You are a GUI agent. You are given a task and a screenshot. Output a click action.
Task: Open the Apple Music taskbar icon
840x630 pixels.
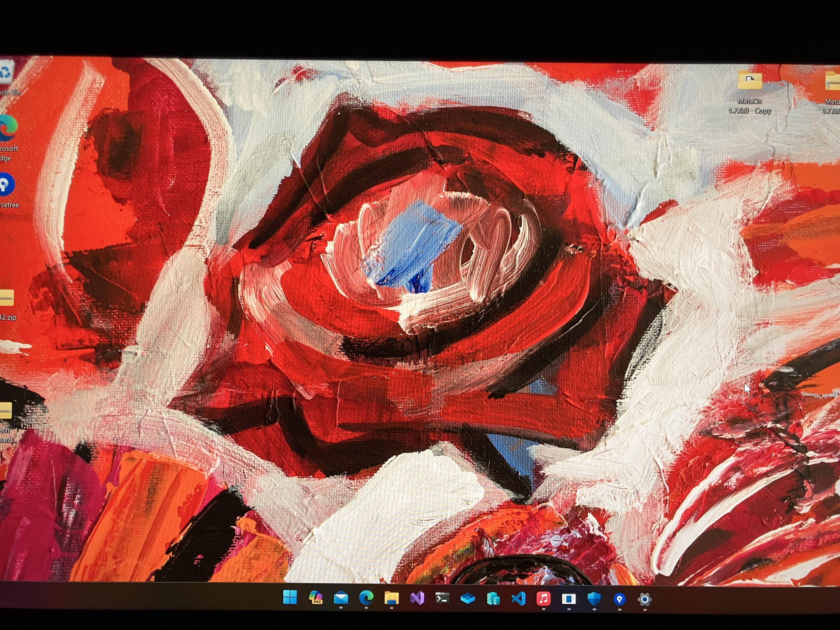coord(543,599)
